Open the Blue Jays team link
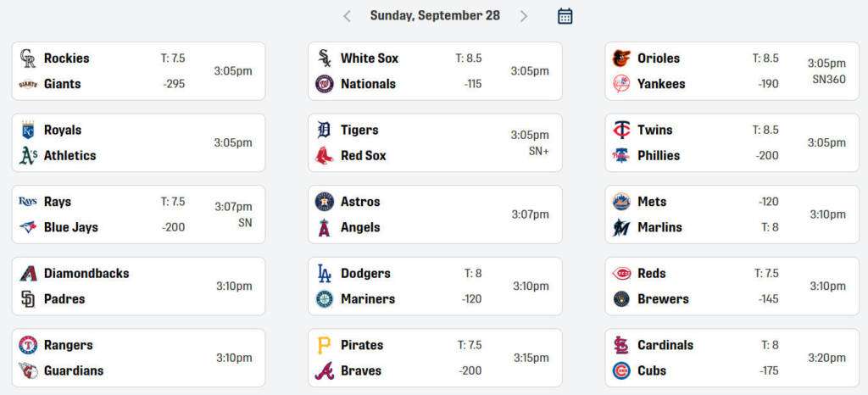 (x=71, y=227)
